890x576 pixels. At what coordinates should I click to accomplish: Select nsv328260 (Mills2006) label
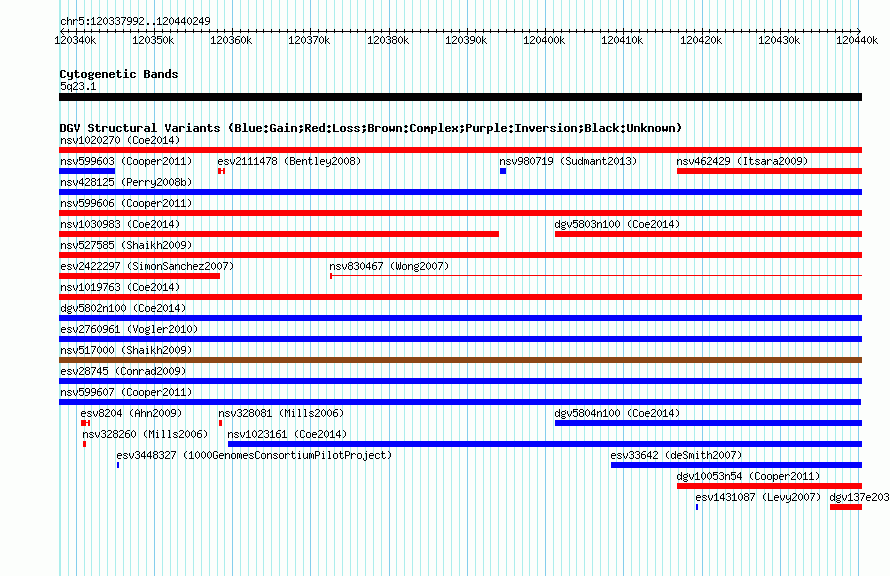pyautogui.click(x=145, y=434)
